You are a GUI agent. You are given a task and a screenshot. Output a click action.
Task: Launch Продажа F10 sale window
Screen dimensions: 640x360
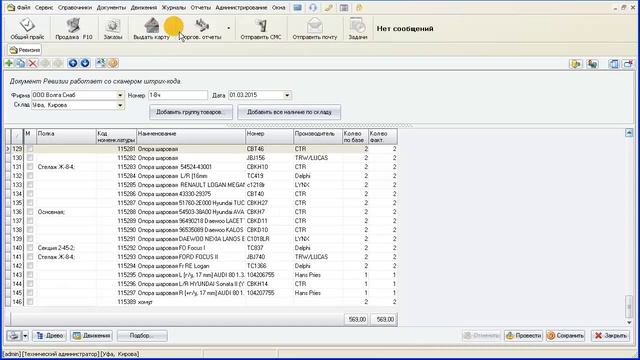[x=73, y=29]
